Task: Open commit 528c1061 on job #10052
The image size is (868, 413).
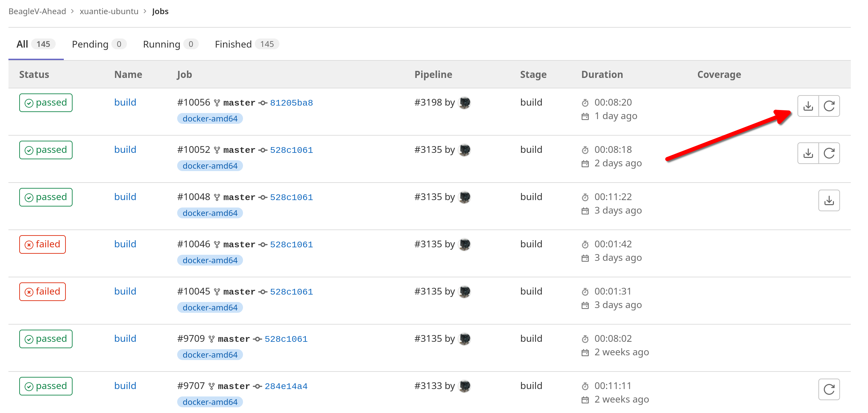Action: coord(292,150)
